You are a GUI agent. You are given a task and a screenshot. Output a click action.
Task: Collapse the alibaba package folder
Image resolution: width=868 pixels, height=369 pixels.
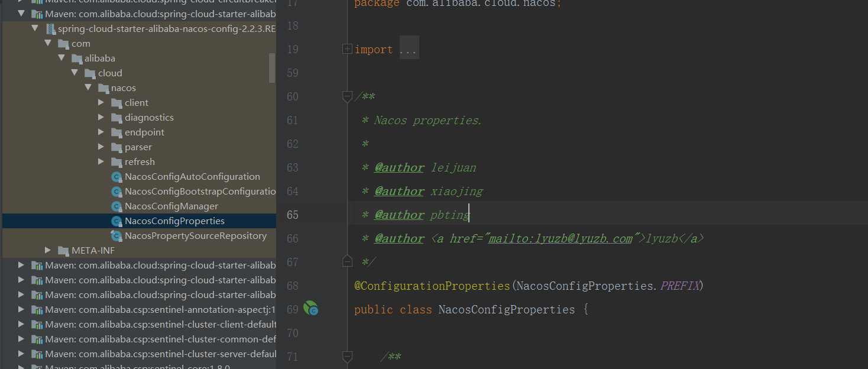61,59
